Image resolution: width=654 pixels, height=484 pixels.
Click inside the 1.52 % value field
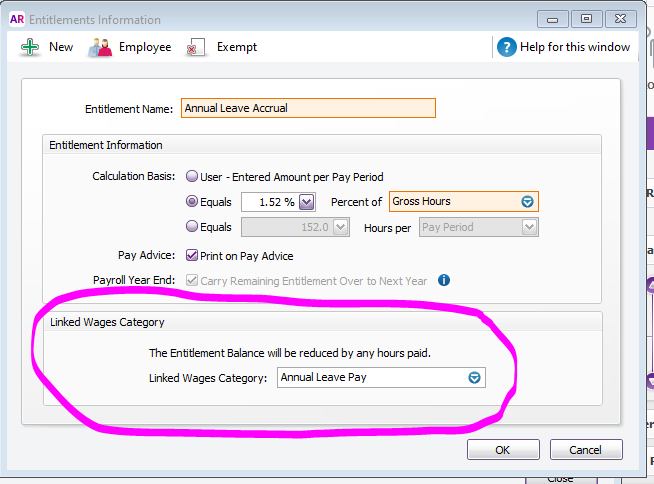tap(270, 202)
